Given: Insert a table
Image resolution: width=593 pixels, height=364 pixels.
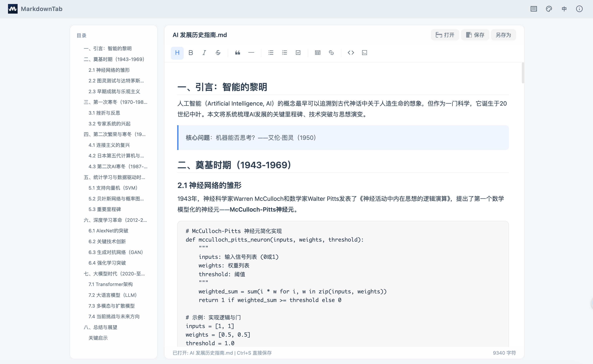Looking at the screenshot, I should [x=318, y=53].
